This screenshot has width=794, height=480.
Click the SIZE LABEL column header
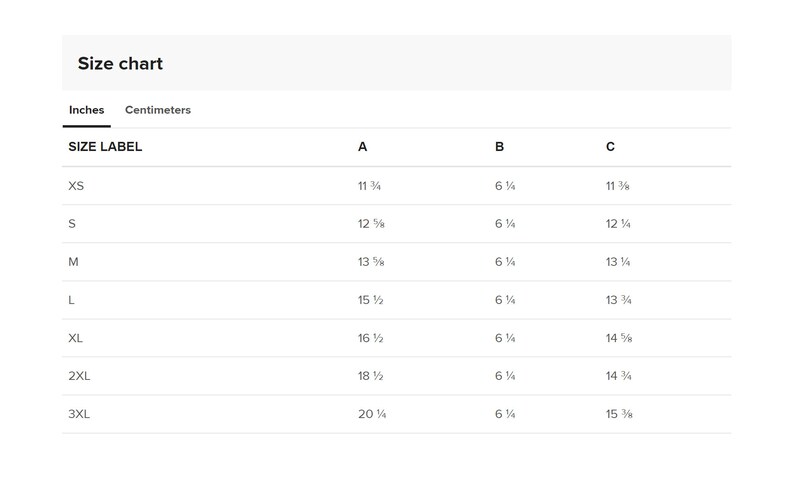click(105, 147)
